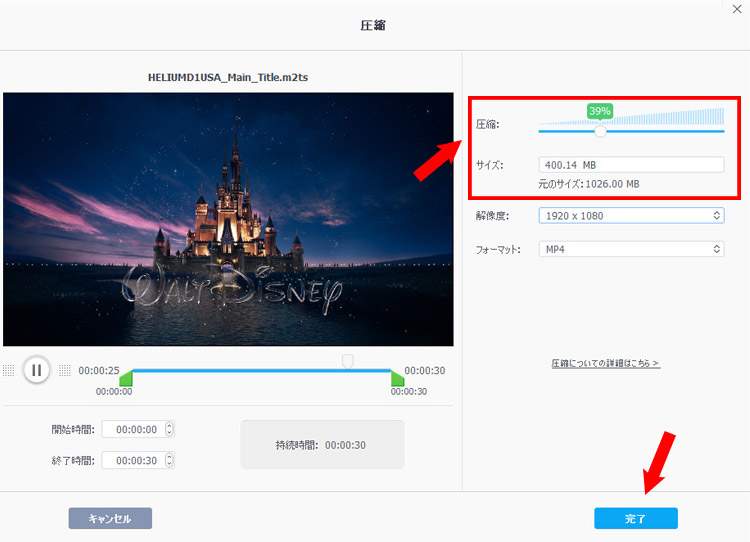Image resolution: width=750 pixels, height=542 pixels.
Task: Pause the video preview playback
Action: click(x=36, y=370)
